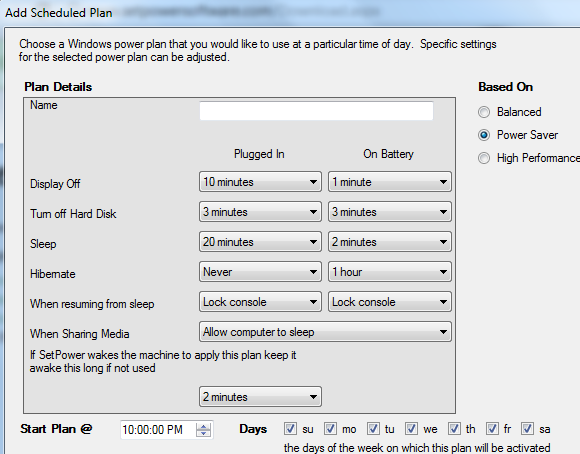Open Sleep On Battery 2 minutes dropdown
The image size is (580, 454).
click(390, 242)
